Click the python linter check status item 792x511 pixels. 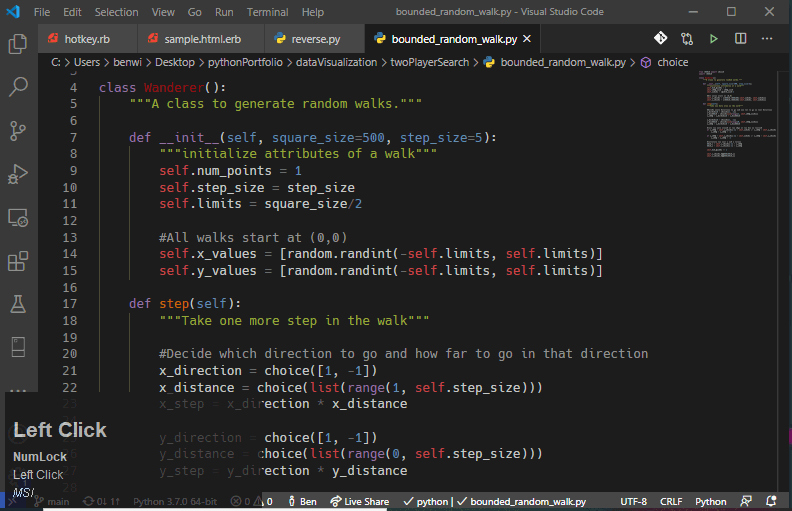(x=426, y=501)
